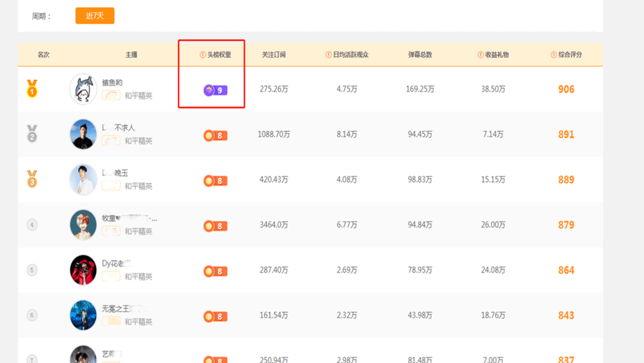The width and height of the screenshot is (644, 363).
Task: Click the gold first-place medal icon
Action: [x=32, y=89]
